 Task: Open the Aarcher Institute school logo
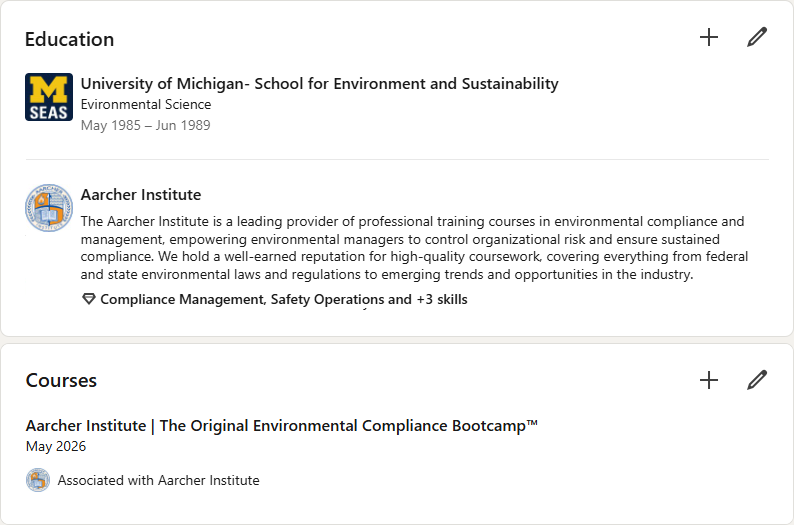point(49,208)
